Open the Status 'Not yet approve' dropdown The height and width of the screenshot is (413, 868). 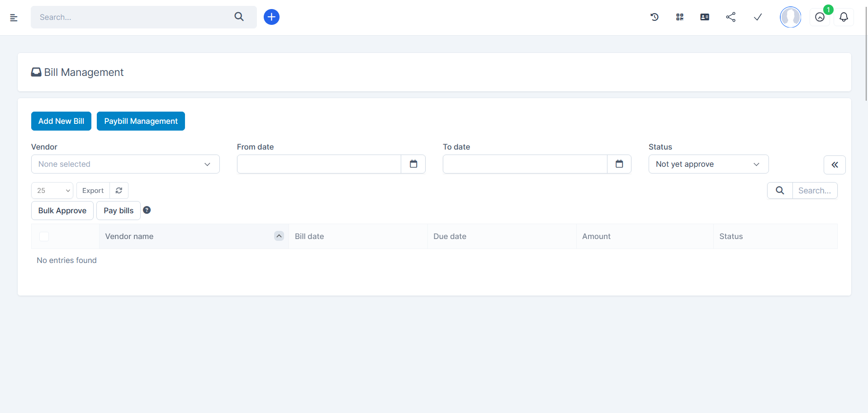(708, 164)
